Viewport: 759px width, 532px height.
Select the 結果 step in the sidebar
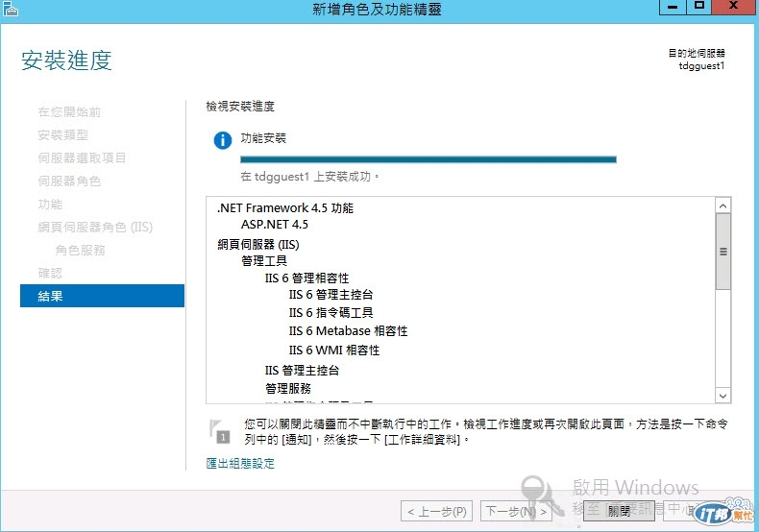click(x=102, y=296)
